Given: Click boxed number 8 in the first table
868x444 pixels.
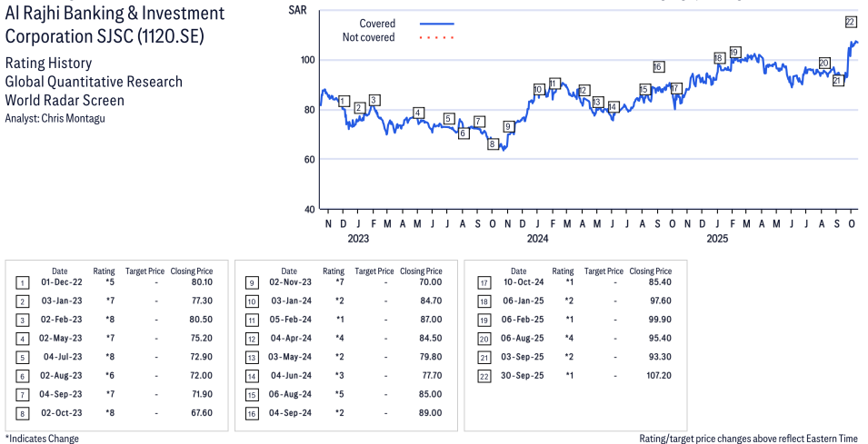Looking at the screenshot, I should coord(21,413).
